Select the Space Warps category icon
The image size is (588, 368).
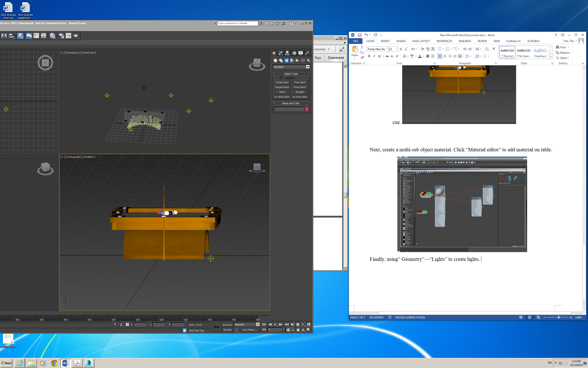[x=303, y=60]
